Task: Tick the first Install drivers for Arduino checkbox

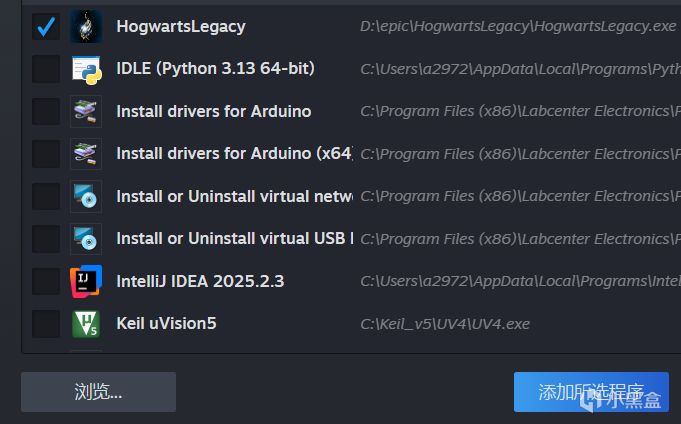Action: 45,111
